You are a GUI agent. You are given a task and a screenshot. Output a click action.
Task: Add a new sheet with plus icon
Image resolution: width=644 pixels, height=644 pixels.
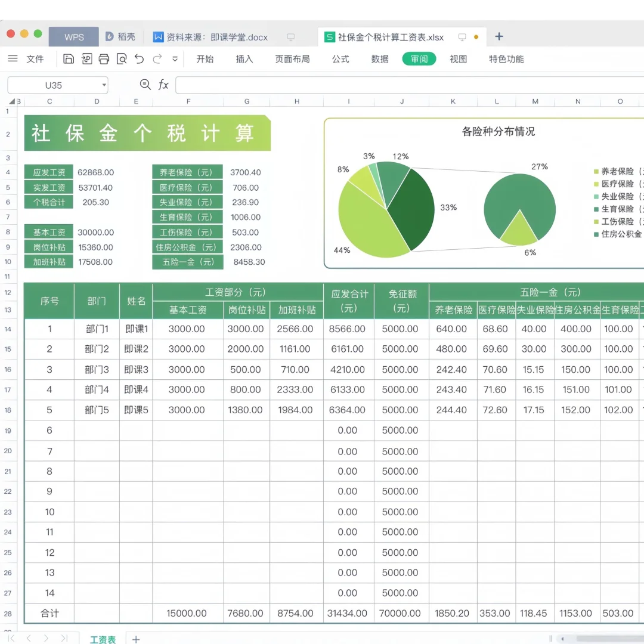(136, 639)
